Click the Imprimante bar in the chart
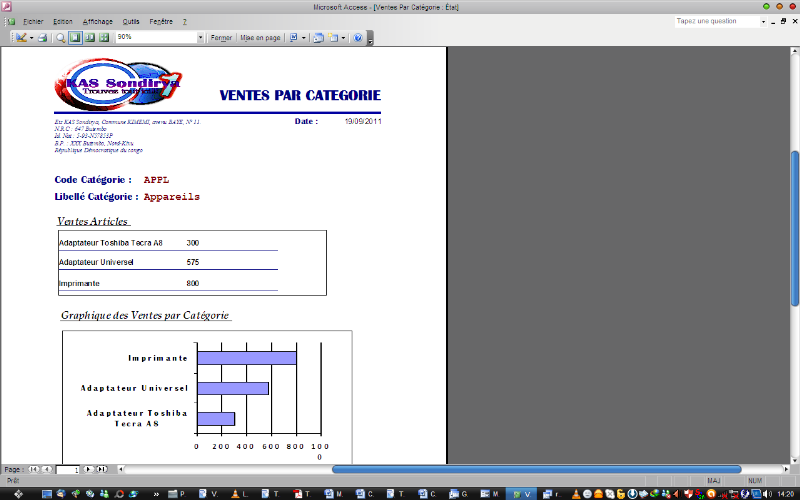800x500 pixels. pos(247,358)
